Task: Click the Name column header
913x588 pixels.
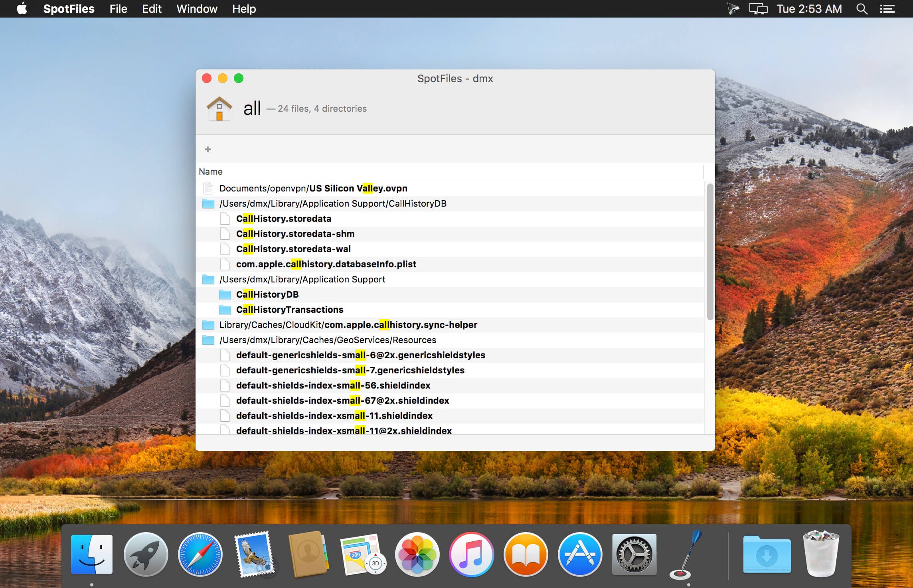Action: [x=450, y=172]
